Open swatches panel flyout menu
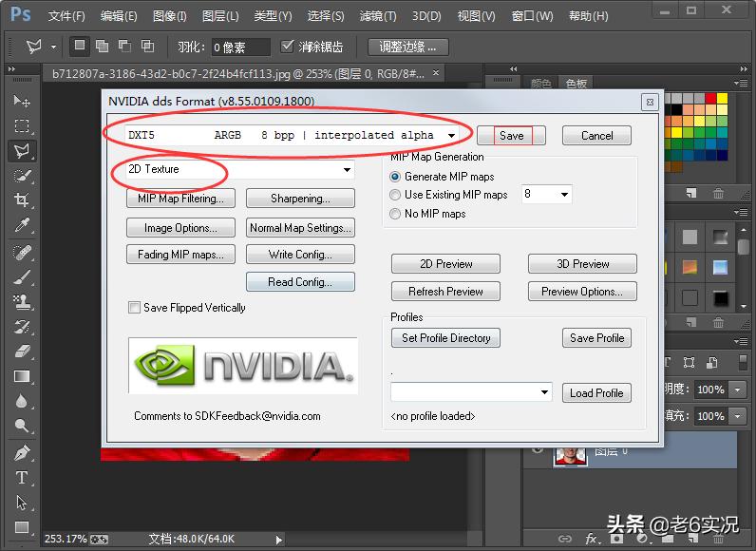The image size is (756, 551). (x=741, y=83)
